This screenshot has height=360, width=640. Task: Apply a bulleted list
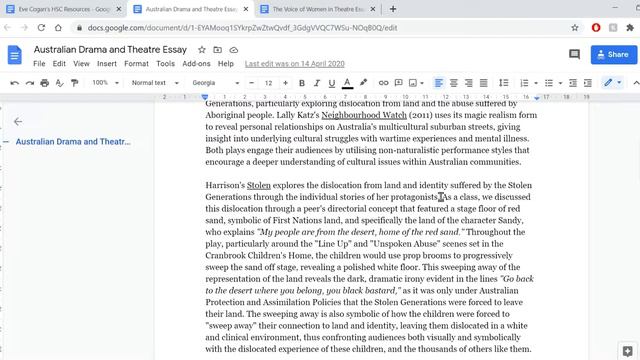(549, 83)
